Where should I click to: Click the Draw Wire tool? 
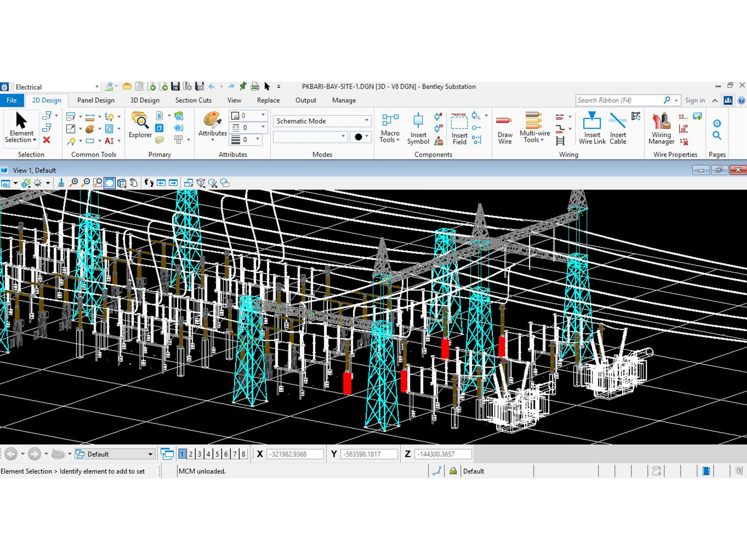(505, 129)
